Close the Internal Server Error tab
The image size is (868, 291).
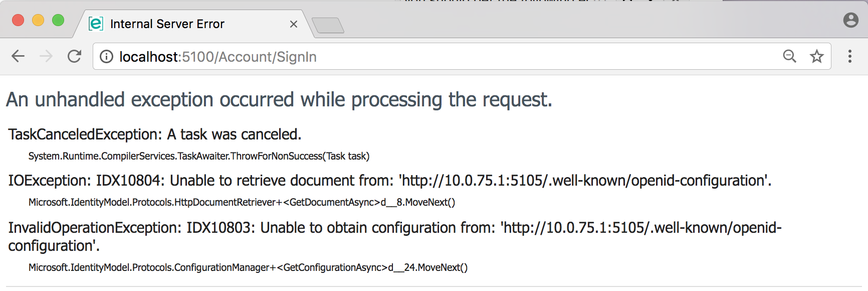point(294,24)
